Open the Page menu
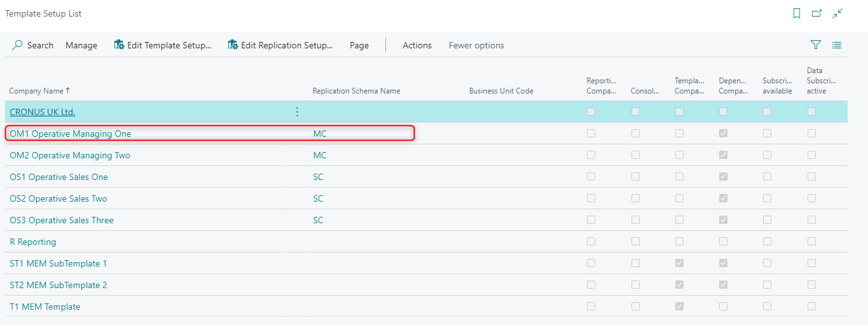Image resolution: width=868 pixels, height=325 pixels. [359, 45]
